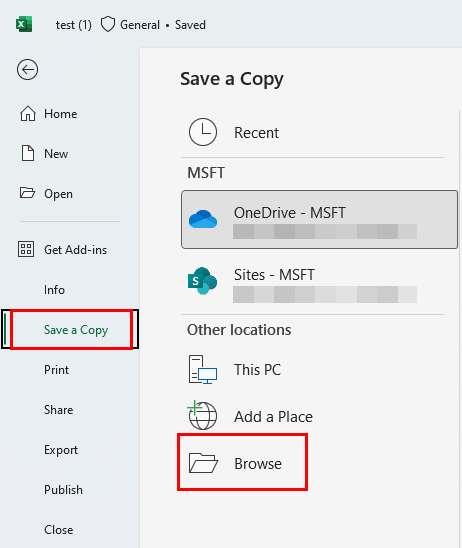
Task: Click the Add a Place globe icon
Action: point(202,415)
